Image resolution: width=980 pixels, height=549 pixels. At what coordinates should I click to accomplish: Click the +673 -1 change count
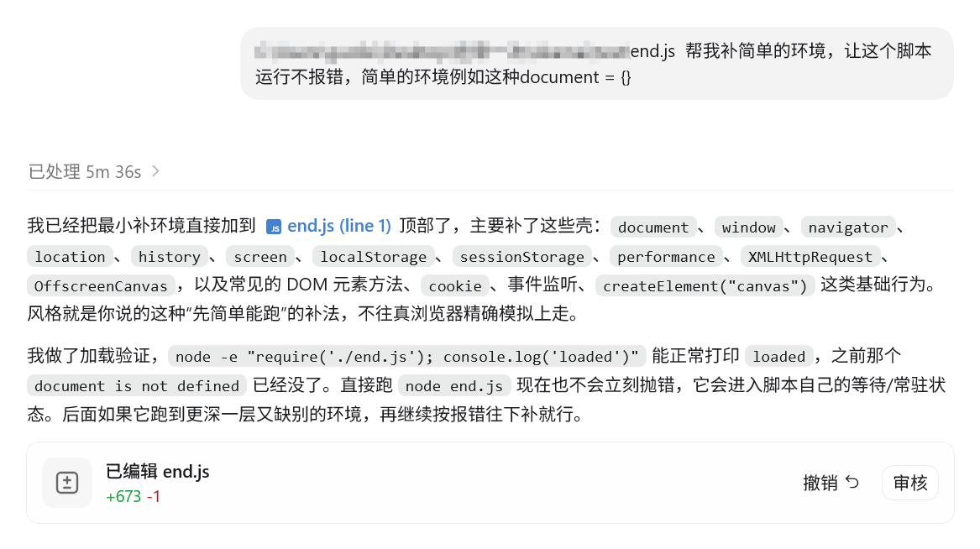click(x=134, y=497)
